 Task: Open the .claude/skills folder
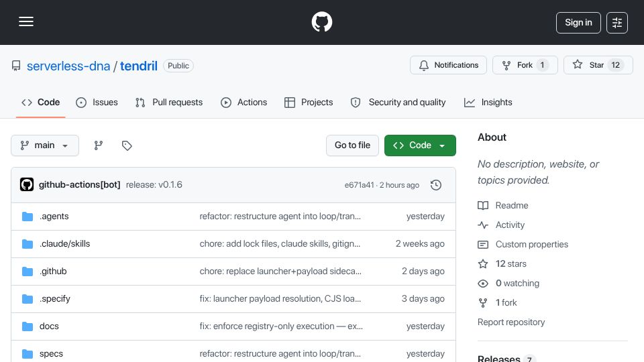tap(64, 244)
